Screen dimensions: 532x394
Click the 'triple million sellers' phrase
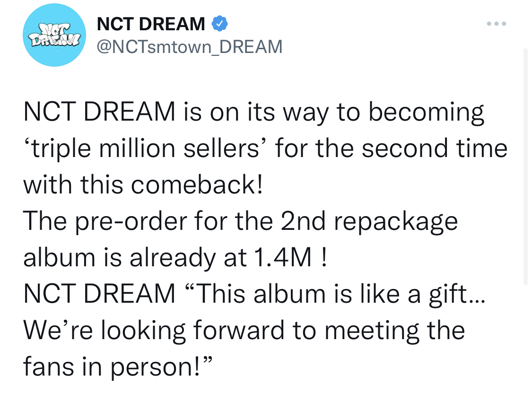(145, 149)
